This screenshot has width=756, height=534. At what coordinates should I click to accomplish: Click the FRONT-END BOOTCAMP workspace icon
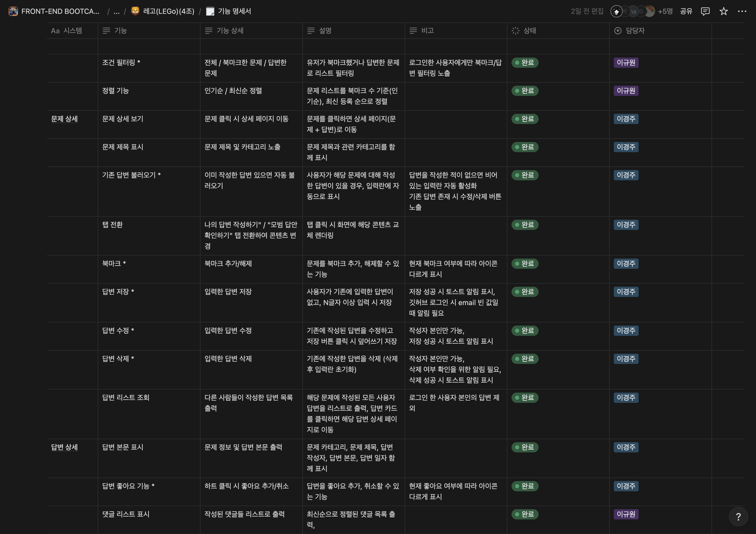(x=13, y=12)
